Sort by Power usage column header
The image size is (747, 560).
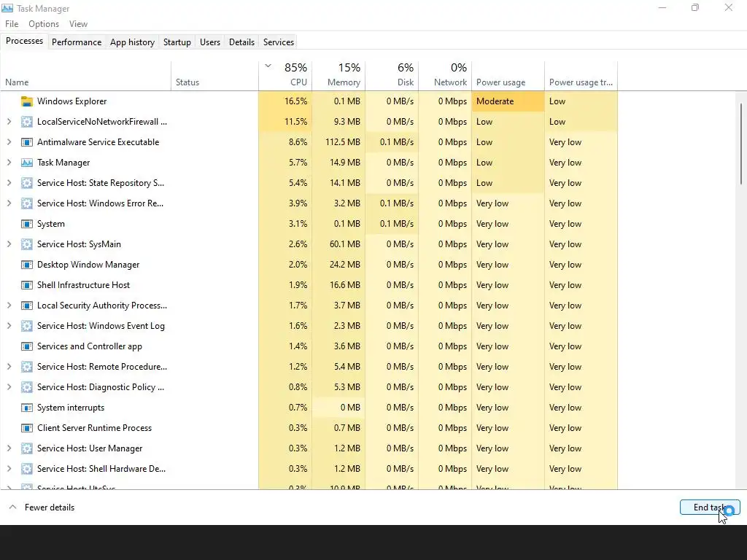pyautogui.click(x=508, y=76)
